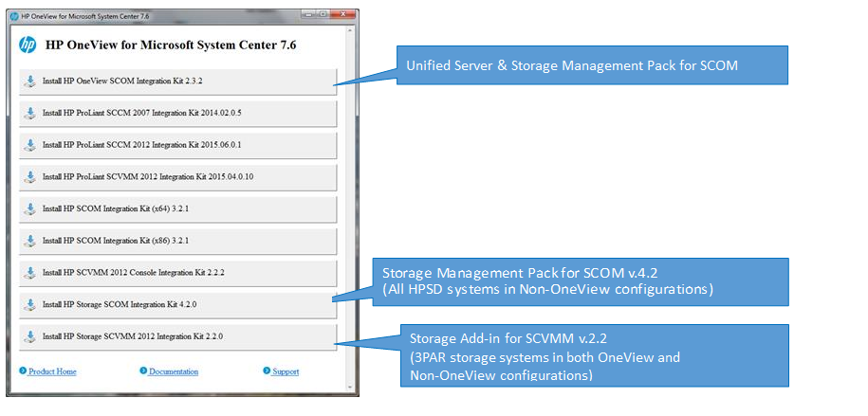Viewport: 868px width, 416px height.
Task: Install HP Storage SCVMM 2012 Integration Kit 2.2.0
Action: (x=177, y=336)
